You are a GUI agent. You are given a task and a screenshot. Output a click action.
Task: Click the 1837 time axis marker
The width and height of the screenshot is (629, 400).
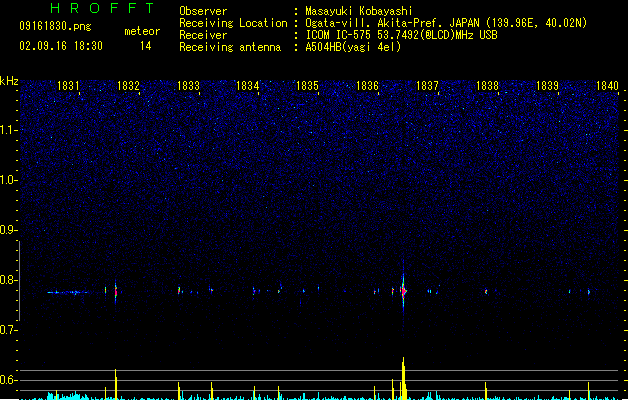[x=427, y=86]
